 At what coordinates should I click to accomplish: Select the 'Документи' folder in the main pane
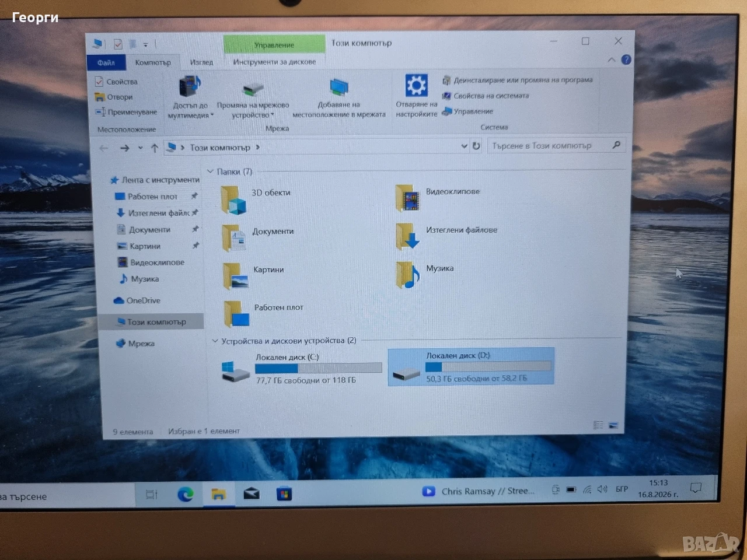234,237
